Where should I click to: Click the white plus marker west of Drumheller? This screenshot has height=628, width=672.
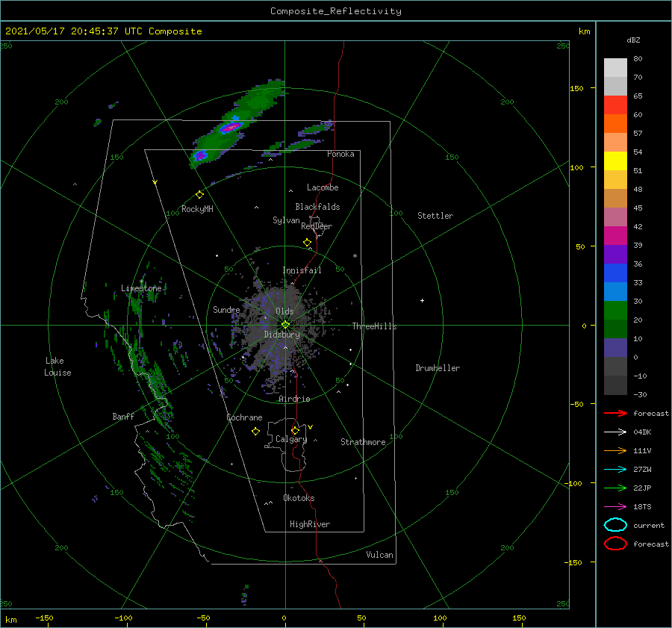tap(422, 300)
